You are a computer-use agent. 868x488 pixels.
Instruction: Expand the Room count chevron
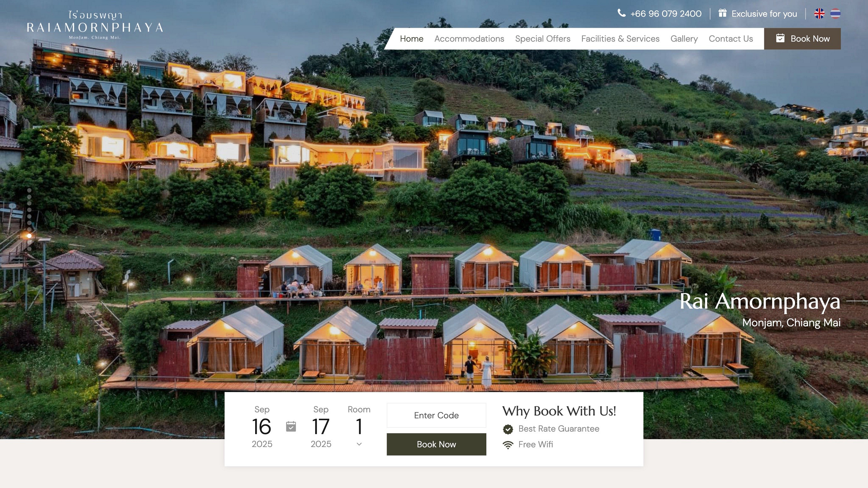(359, 444)
